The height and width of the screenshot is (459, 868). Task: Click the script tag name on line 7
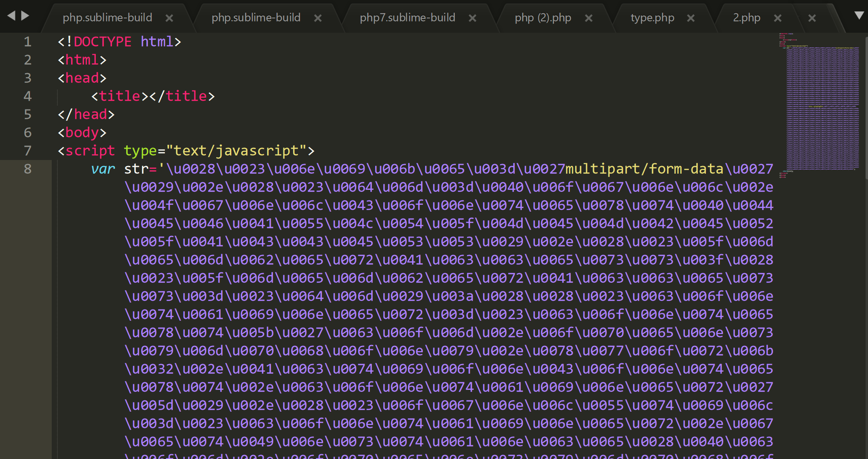click(x=90, y=151)
